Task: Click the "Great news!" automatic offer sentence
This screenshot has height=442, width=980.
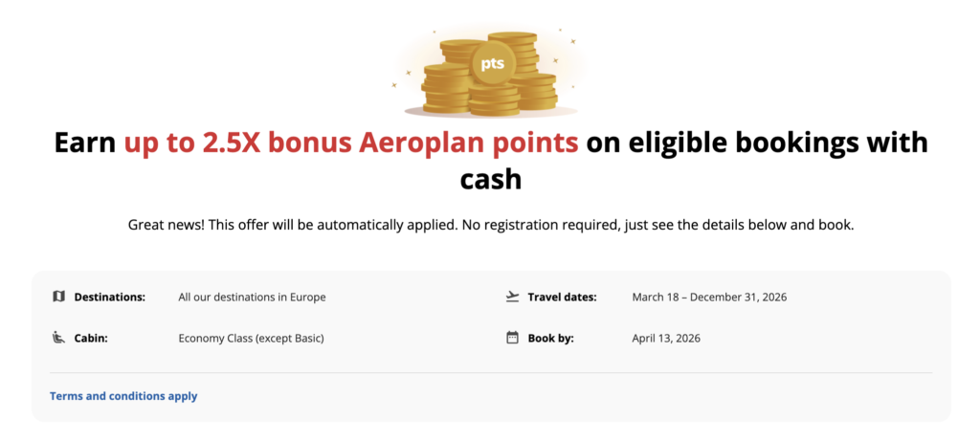Action: (490, 225)
